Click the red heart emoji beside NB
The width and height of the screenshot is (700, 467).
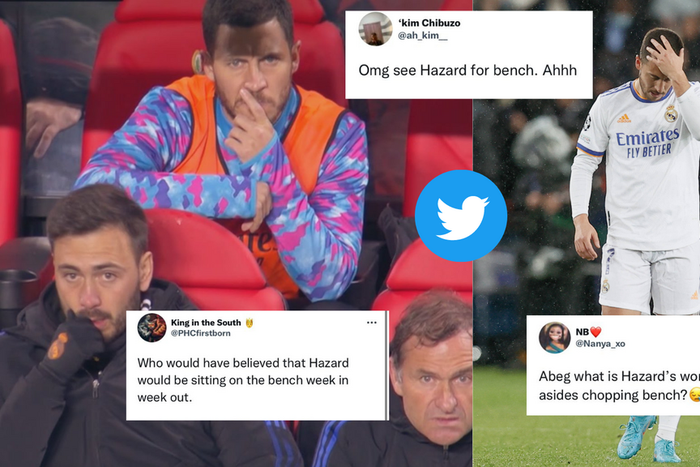(x=596, y=332)
